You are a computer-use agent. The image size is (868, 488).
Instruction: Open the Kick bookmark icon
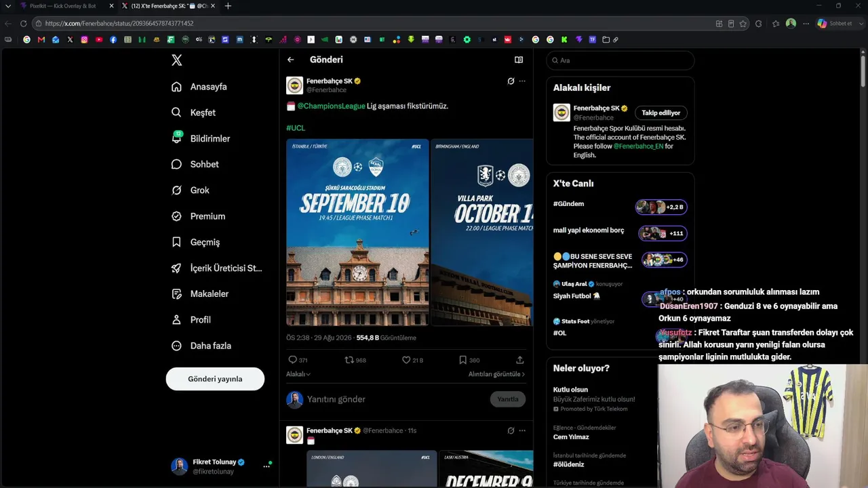tap(564, 40)
